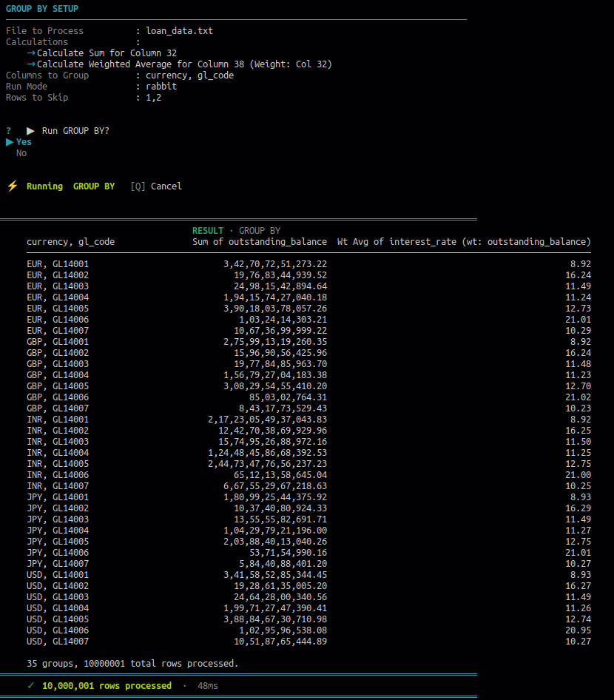The image size is (614, 700).
Task: Click the Wt Avg of interest_rate header
Action: tap(464, 242)
